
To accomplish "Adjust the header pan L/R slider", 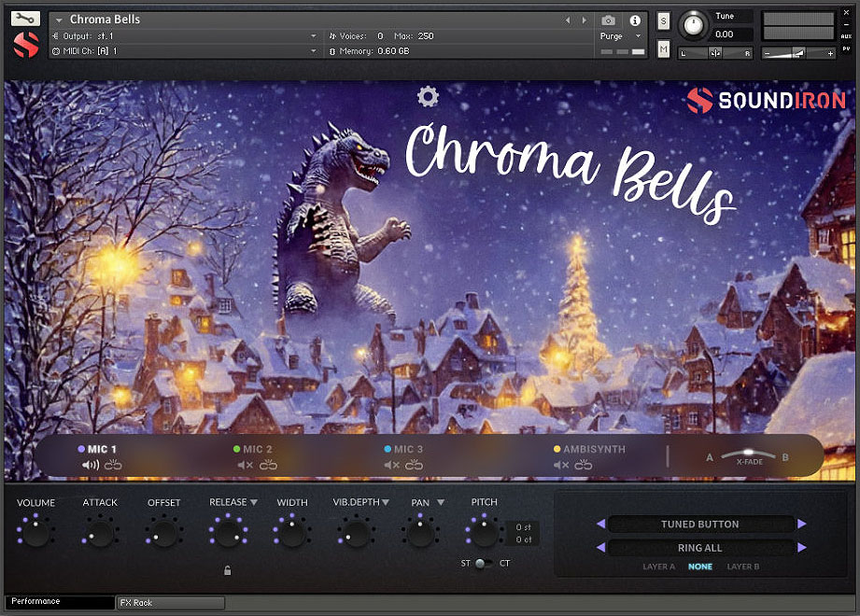I will (715, 53).
